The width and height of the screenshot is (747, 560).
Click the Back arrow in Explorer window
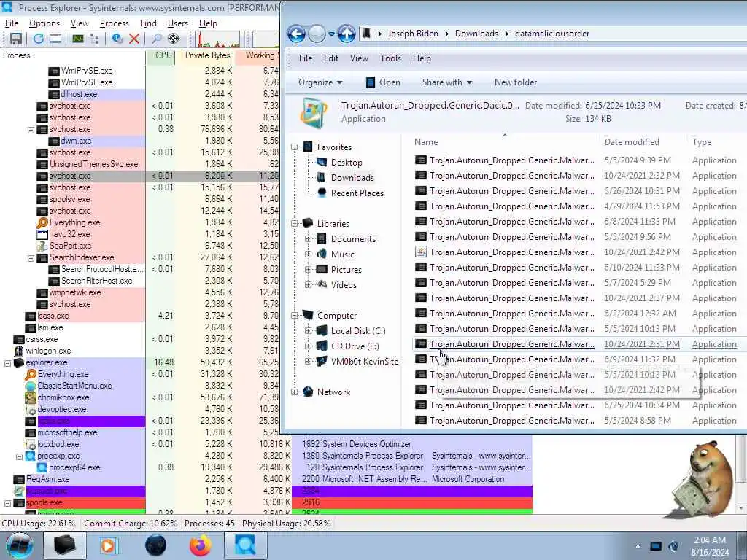(x=296, y=34)
